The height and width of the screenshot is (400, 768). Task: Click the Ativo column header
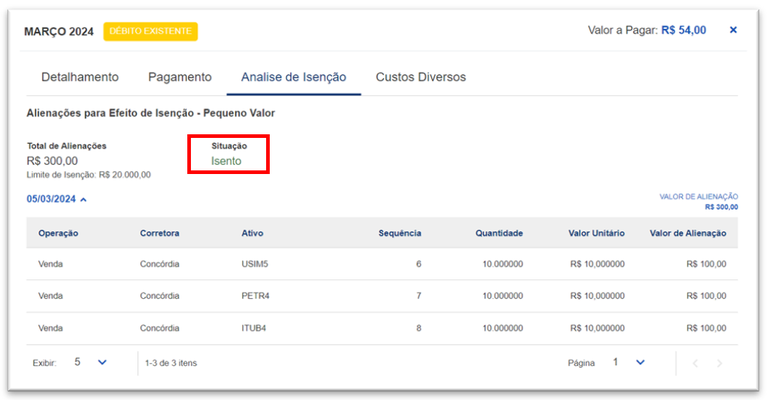coord(252,233)
